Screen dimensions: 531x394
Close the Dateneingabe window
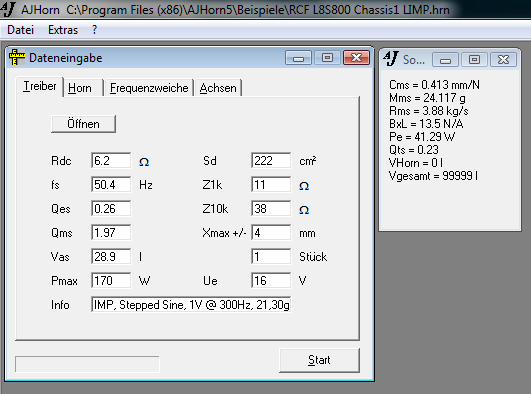[356, 58]
